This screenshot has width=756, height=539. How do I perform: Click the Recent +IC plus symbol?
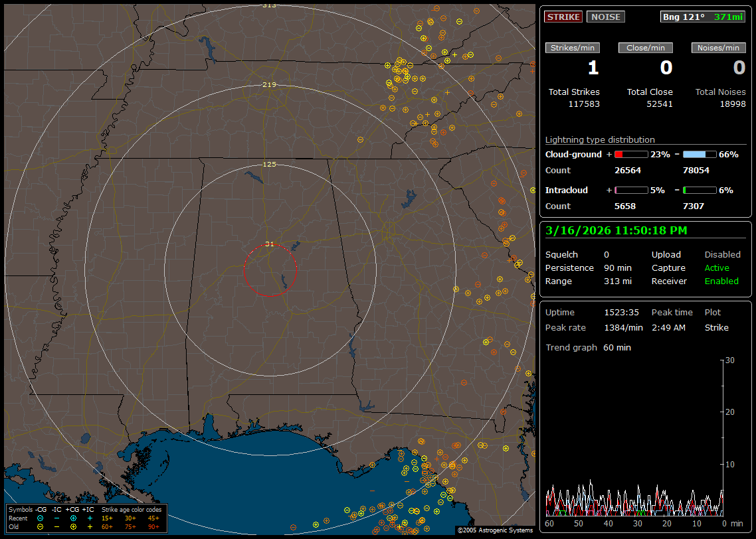pos(90,518)
